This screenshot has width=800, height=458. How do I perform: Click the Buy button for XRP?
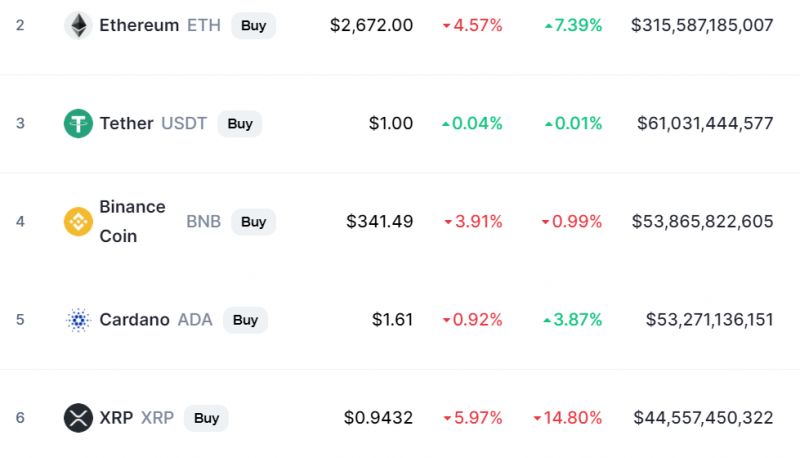click(x=206, y=418)
